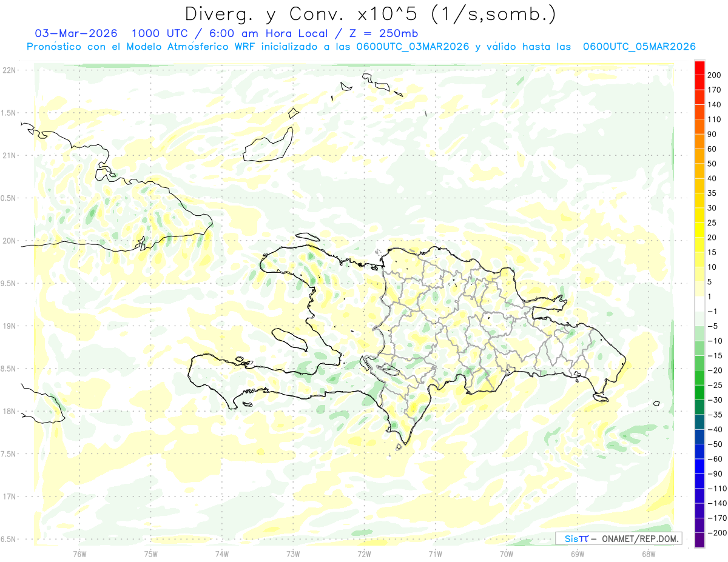Click the '1.5N' latitude label
This screenshot has height=562, width=728.
9,113
